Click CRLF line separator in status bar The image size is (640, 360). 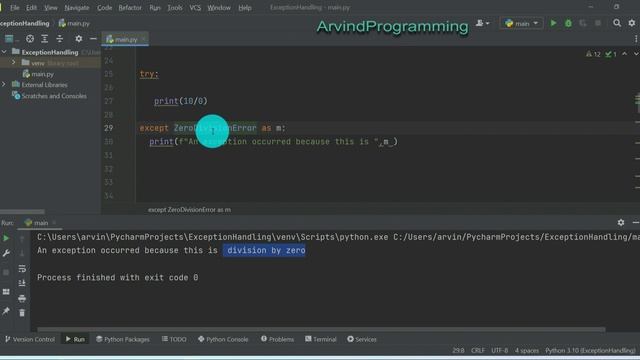pyautogui.click(x=478, y=350)
